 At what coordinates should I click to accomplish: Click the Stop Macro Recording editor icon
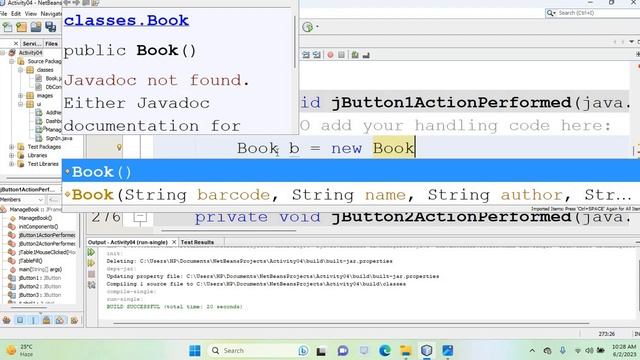(341, 55)
